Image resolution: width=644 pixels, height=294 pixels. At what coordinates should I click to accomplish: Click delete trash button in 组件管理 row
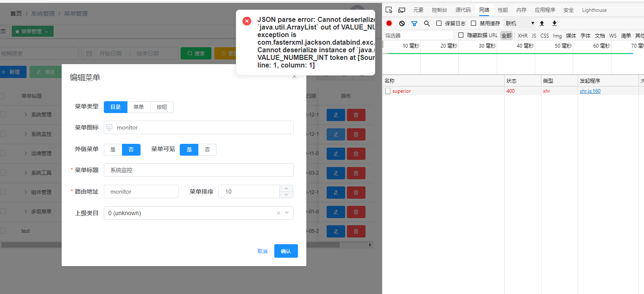[x=356, y=192]
